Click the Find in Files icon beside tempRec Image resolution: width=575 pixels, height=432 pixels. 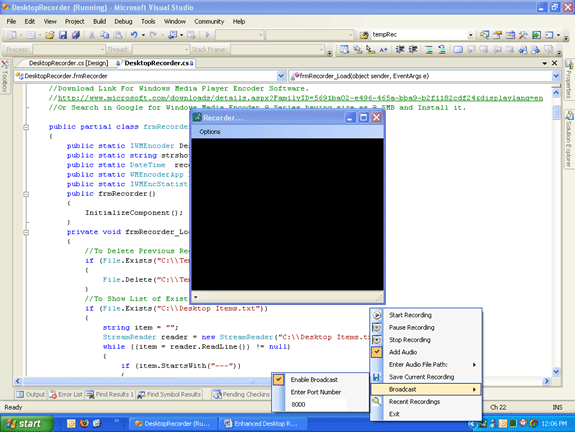364,35
